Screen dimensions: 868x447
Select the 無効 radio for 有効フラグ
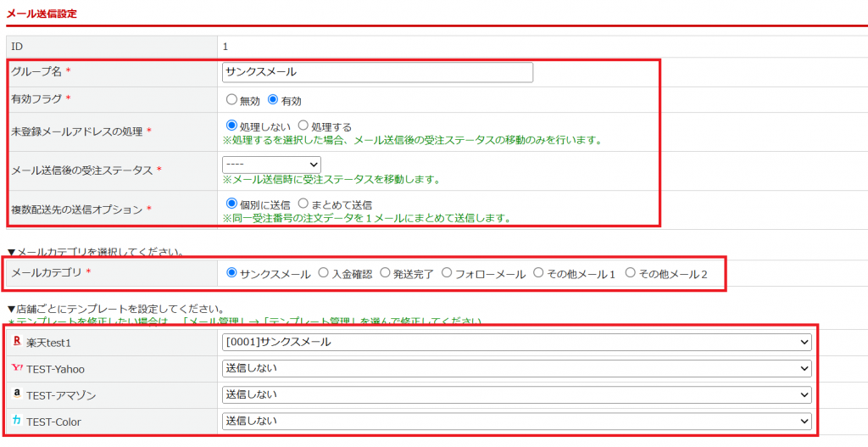[231, 100]
